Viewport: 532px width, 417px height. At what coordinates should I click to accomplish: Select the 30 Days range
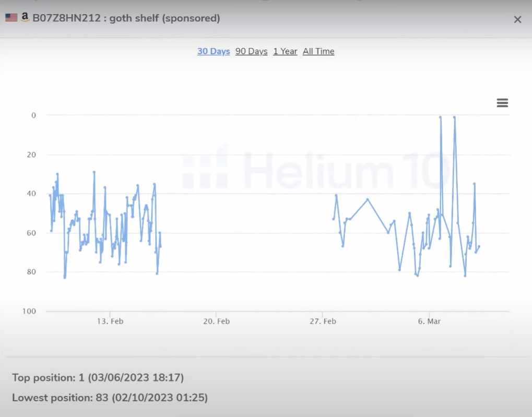click(214, 51)
